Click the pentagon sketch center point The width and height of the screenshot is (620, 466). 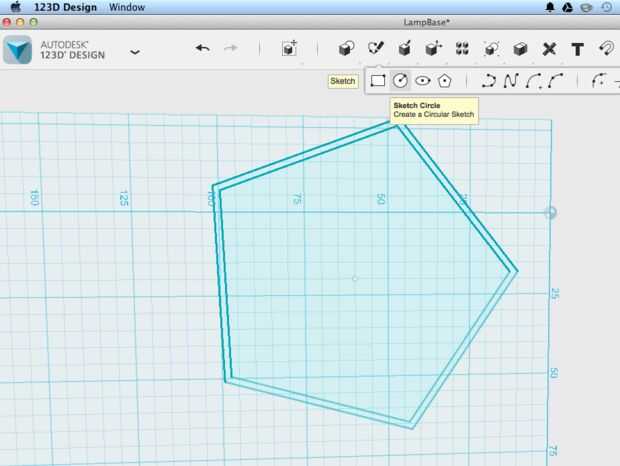coord(355,279)
